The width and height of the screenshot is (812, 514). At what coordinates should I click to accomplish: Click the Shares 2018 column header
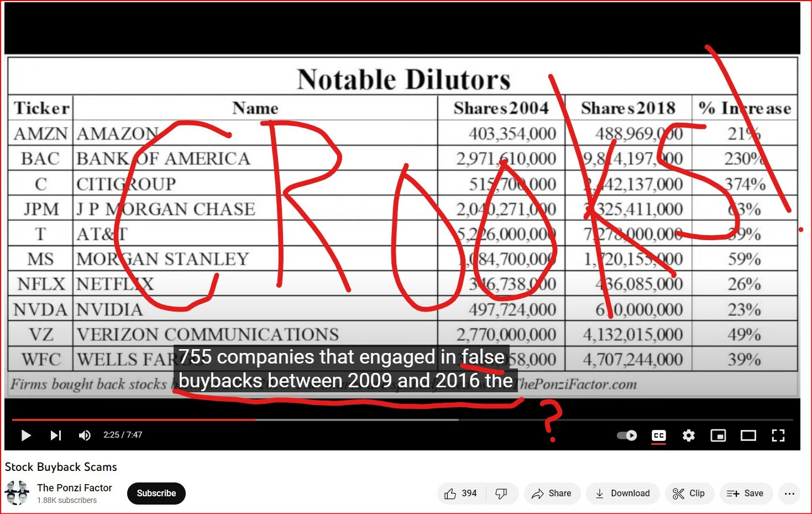(628, 108)
